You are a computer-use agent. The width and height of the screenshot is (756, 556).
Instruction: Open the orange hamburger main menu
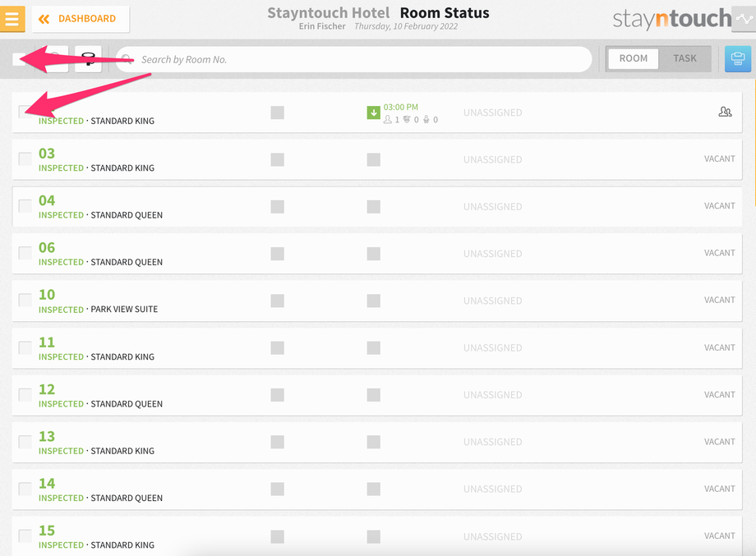click(12, 19)
